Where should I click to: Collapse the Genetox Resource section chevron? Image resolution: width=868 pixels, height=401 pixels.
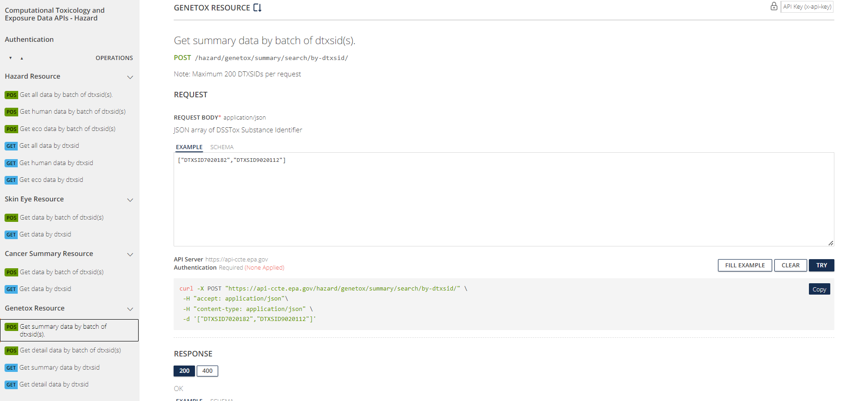[130, 309]
